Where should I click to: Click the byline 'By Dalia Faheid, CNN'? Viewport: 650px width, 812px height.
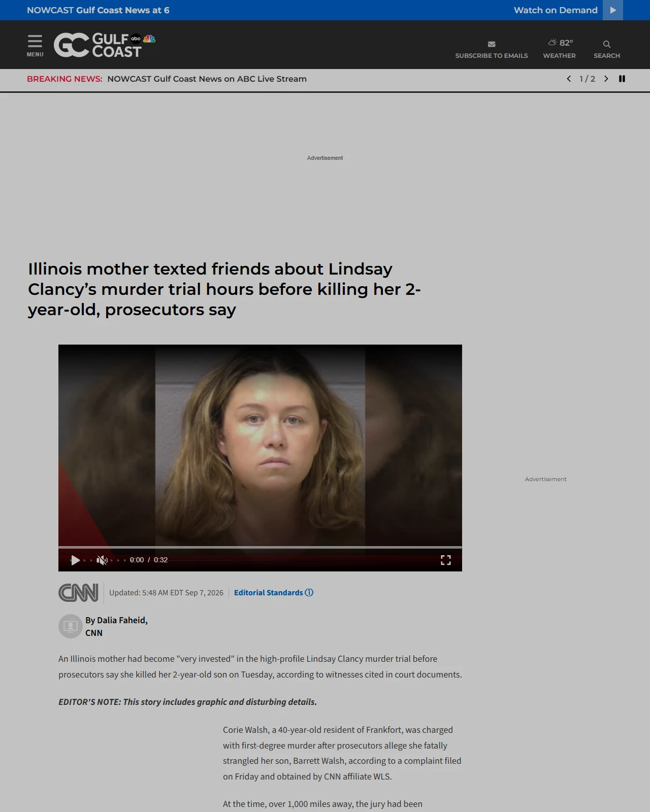point(116,626)
